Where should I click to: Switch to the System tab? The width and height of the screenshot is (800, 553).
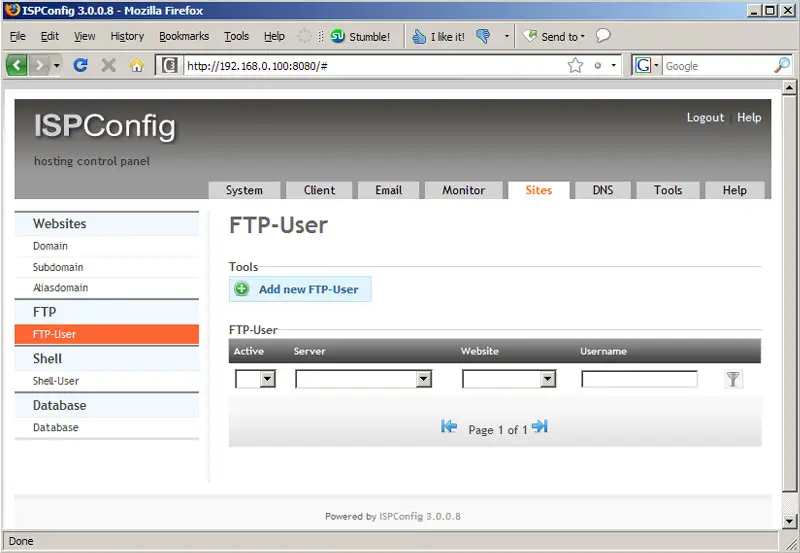click(244, 190)
